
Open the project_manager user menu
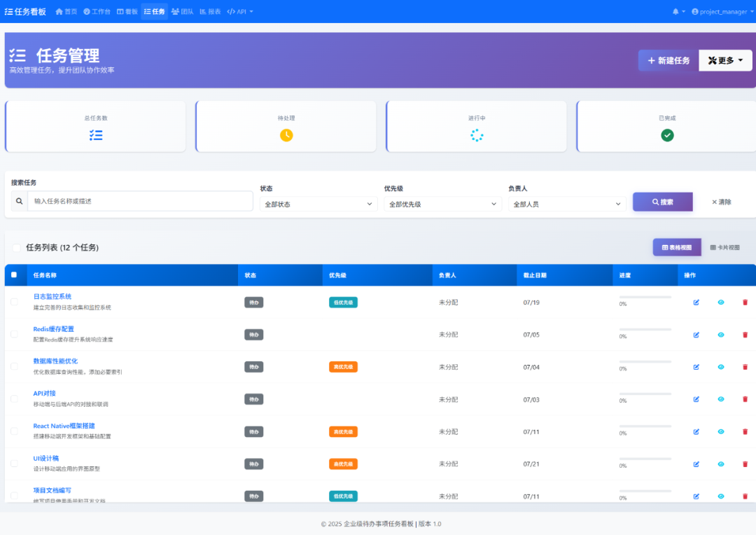722,12
